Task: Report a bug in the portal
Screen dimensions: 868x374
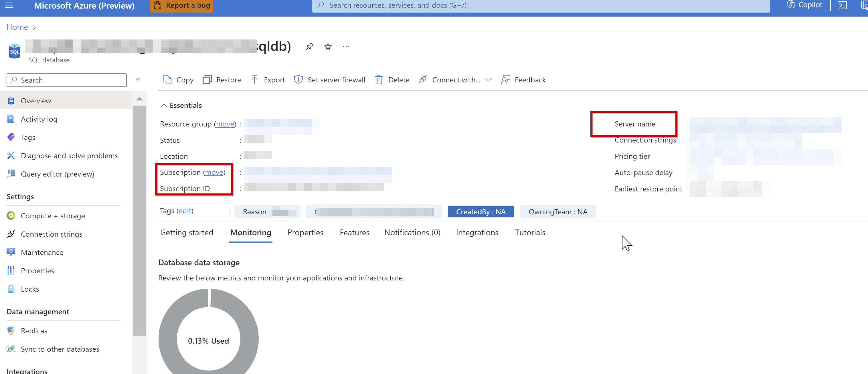Action: [181, 5]
